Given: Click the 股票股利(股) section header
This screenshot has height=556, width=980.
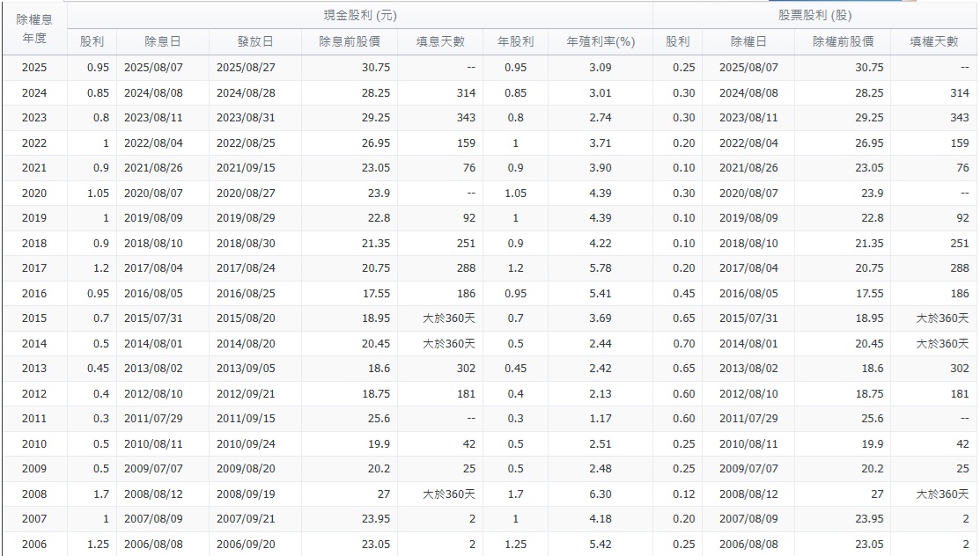Looking at the screenshot, I should click(814, 12).
